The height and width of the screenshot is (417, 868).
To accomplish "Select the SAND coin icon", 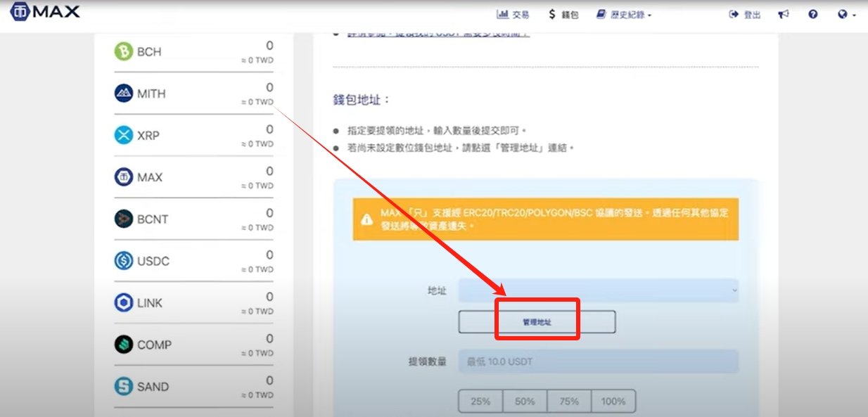I will (124, 387).
